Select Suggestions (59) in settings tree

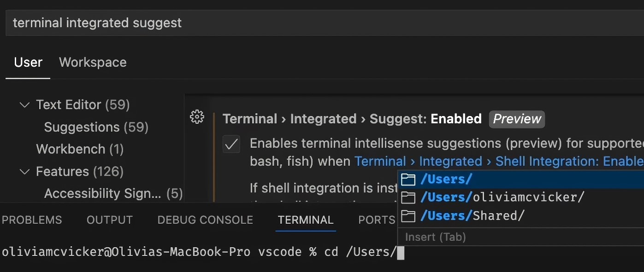(x=96, y=127)
